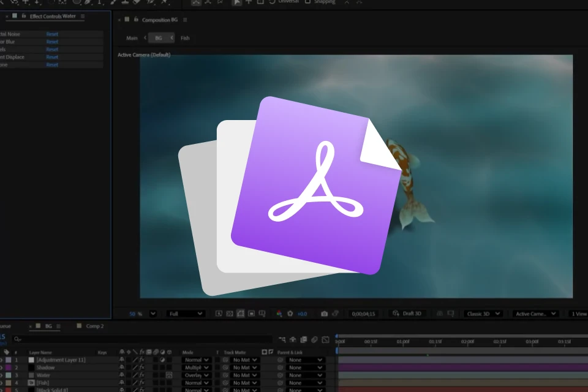Select the [Fish] layer name
Screen dimensions: 588x392
pyautogui.click(x=43, y=383)
